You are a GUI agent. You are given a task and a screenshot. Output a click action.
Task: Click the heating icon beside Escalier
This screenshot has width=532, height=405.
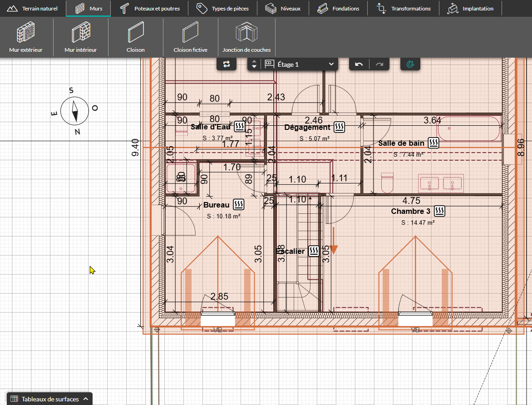(314, 251)
